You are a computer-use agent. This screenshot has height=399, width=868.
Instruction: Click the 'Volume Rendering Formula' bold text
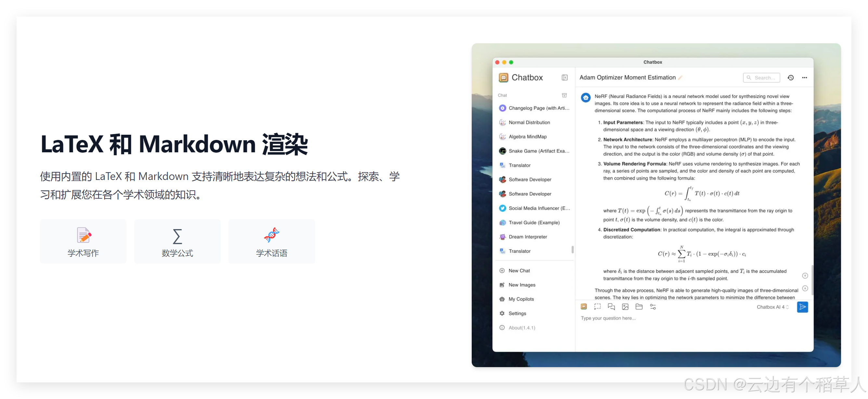pyautogui.click(x=635, y=164)
